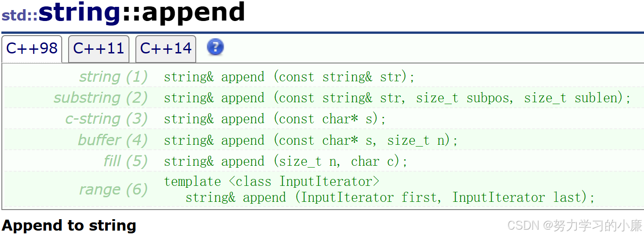Screen dimensions: 644x237
Task: Switch to the C++11 tab
Action: coord(99,49)
